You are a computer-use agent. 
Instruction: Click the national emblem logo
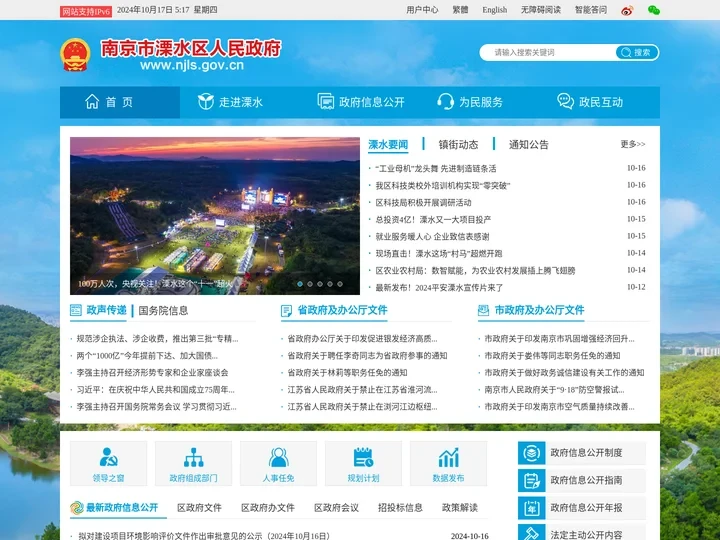(x=75, y=55)
